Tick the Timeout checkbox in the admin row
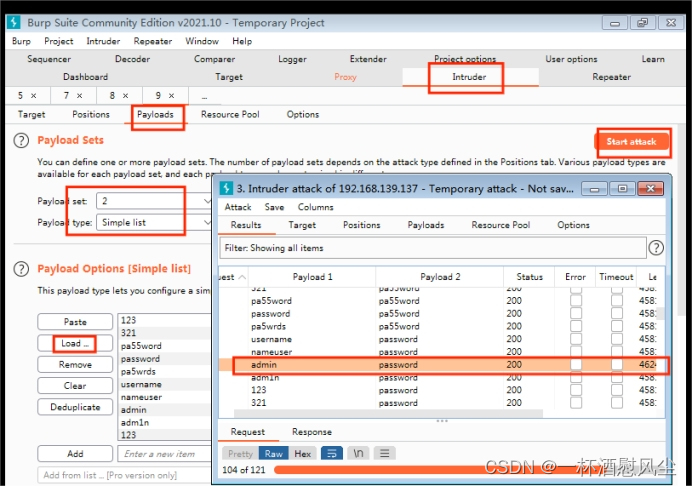Screen dimensions: 692x486 tap(617, 365)
